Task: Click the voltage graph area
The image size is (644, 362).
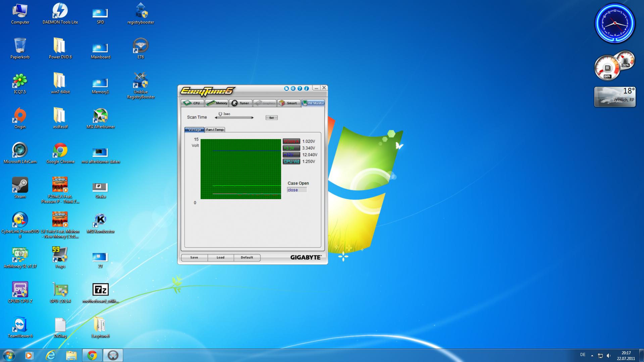Action: [x=241, y=169]
